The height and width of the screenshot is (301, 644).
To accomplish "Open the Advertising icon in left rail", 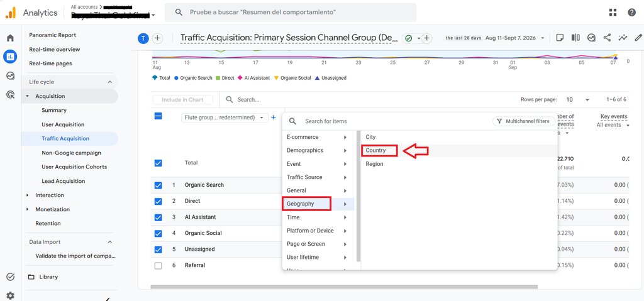I will click(10, 95).
